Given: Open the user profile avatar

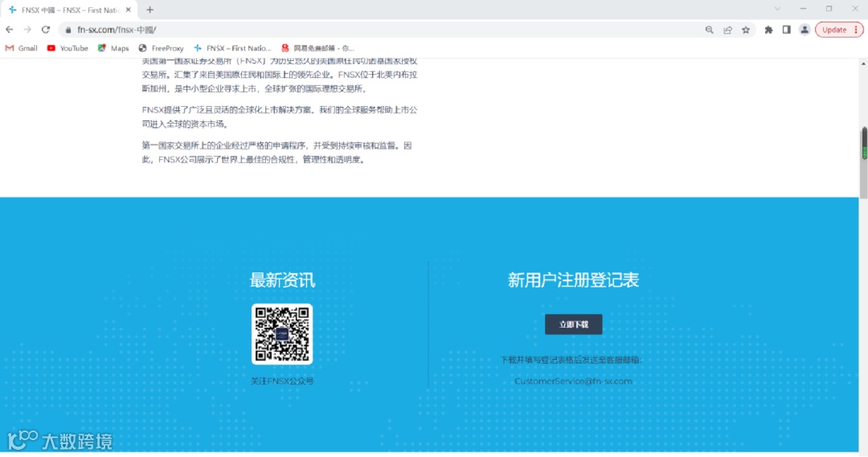Looking at the screenshot, I should pyautogui.click(x=805, y=30).
